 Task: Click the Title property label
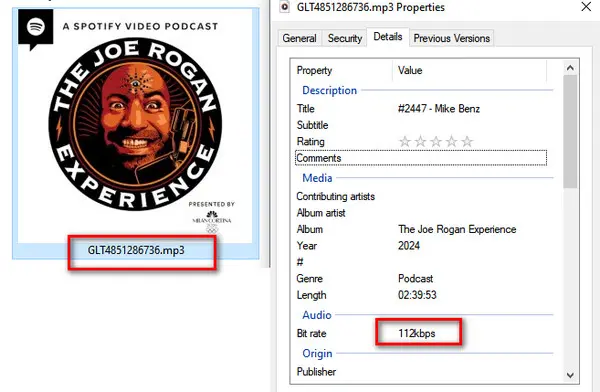click(x=306, y=109)
